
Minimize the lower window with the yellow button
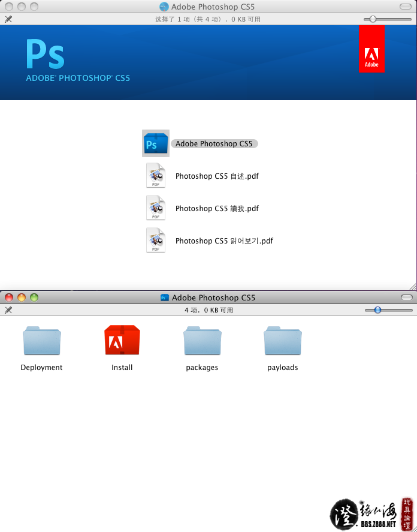coord(22,297)
